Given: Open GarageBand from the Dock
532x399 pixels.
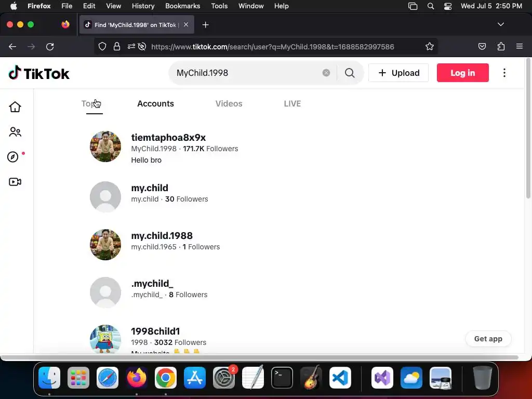Looking at the screenshot, I should pyautogui.click(x=311, y=378).
